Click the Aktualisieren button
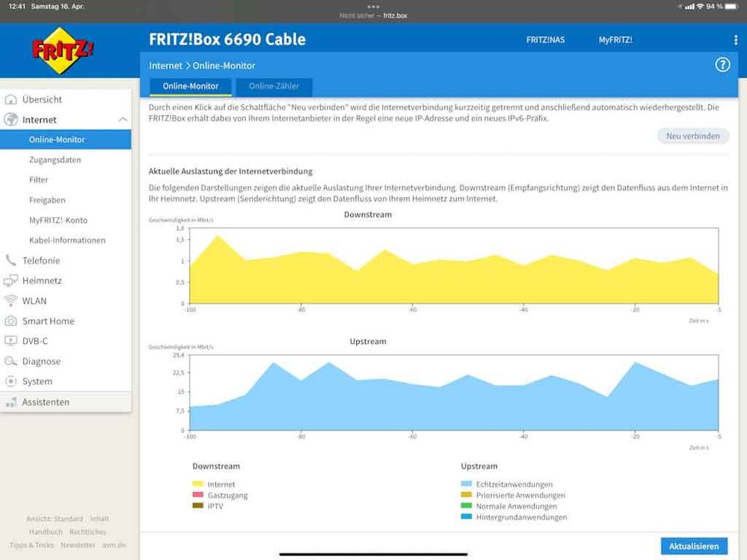This screenshot has width=747, height=560. [694, 547]
